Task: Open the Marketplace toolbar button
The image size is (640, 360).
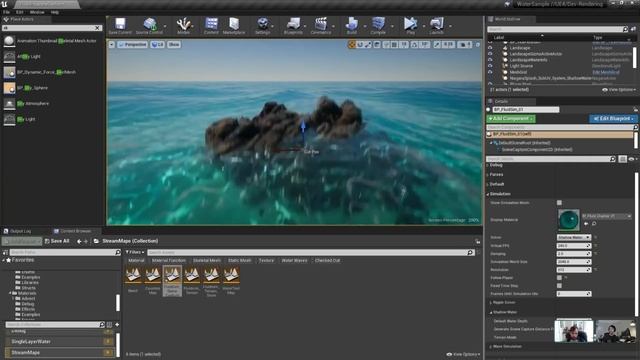Action: [x=234, y=26]
